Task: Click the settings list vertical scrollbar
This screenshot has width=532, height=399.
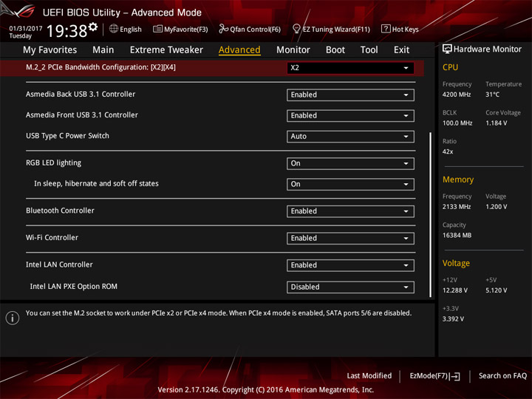Action: tap(430, 215)
